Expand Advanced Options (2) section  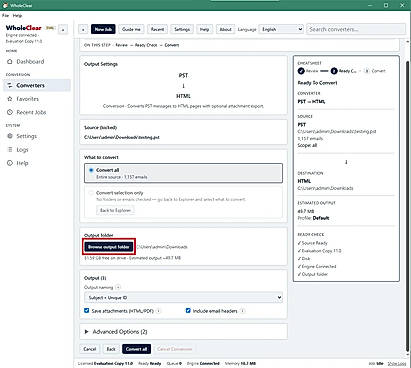(x=183, y=332)
